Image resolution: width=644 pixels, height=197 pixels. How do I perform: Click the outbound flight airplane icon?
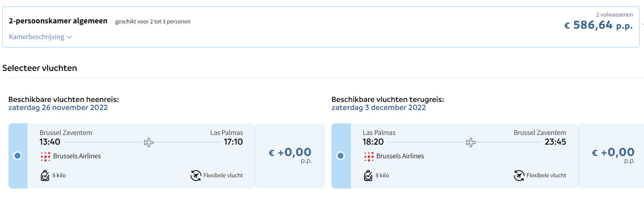(149, 142)
